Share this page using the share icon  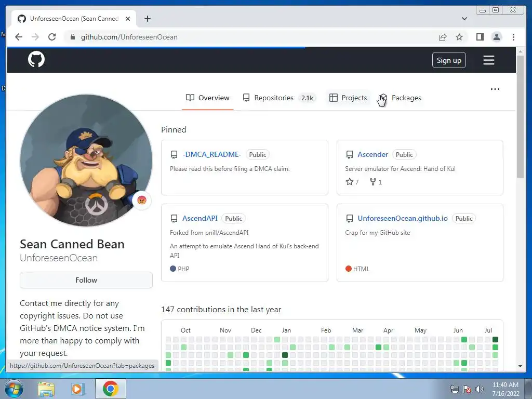pos(443,37)
